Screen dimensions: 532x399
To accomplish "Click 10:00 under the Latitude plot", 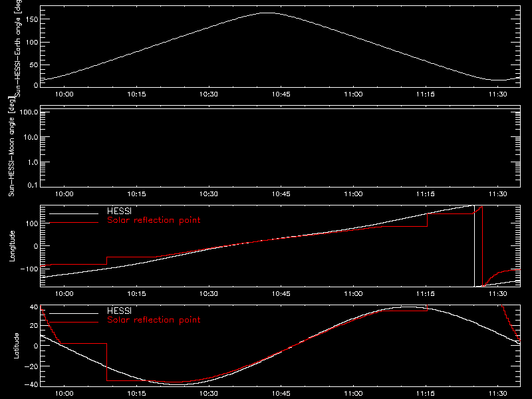I will click(64, 394).
